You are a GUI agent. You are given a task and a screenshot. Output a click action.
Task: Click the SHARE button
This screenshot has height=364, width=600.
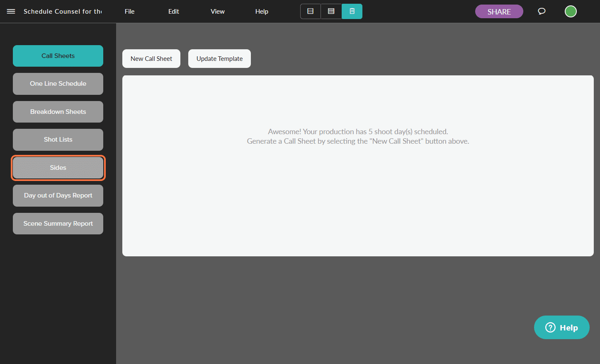(499, 11)
